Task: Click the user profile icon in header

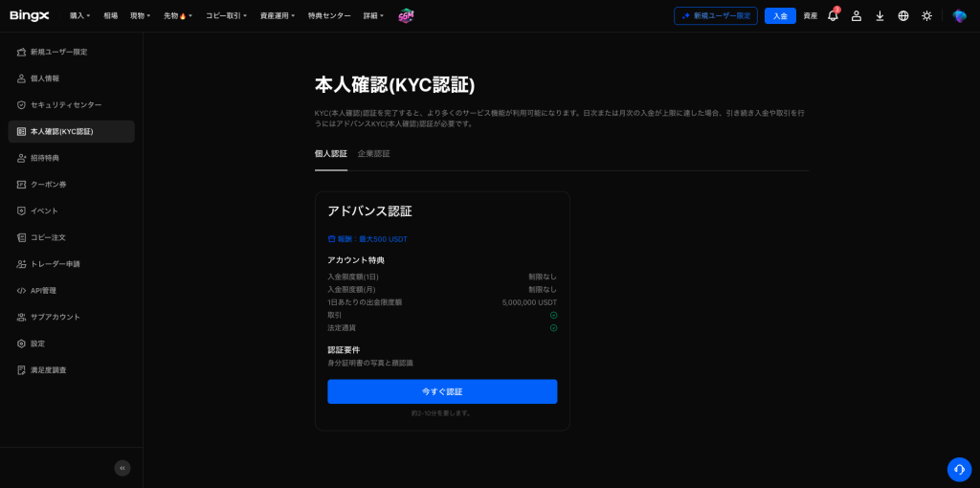Action: click(857, 16)
